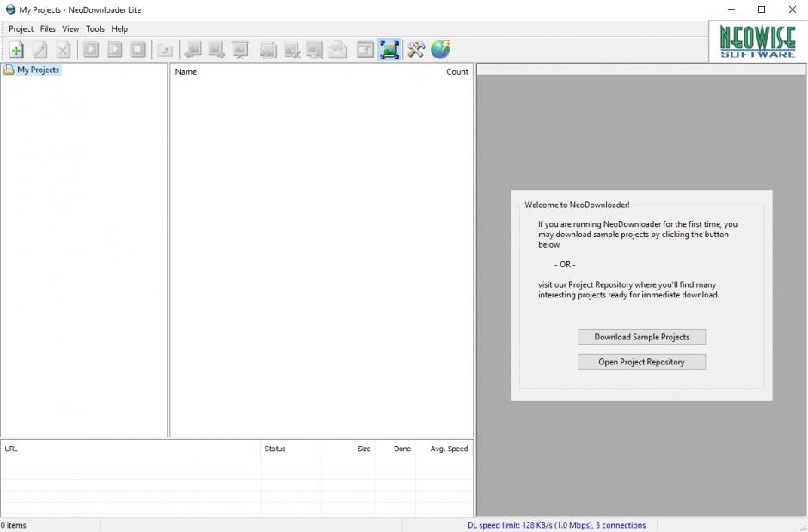Screen dimensions: 808x532
Task: Click the New Project toolbar icon
Action: tap(16, 50)
